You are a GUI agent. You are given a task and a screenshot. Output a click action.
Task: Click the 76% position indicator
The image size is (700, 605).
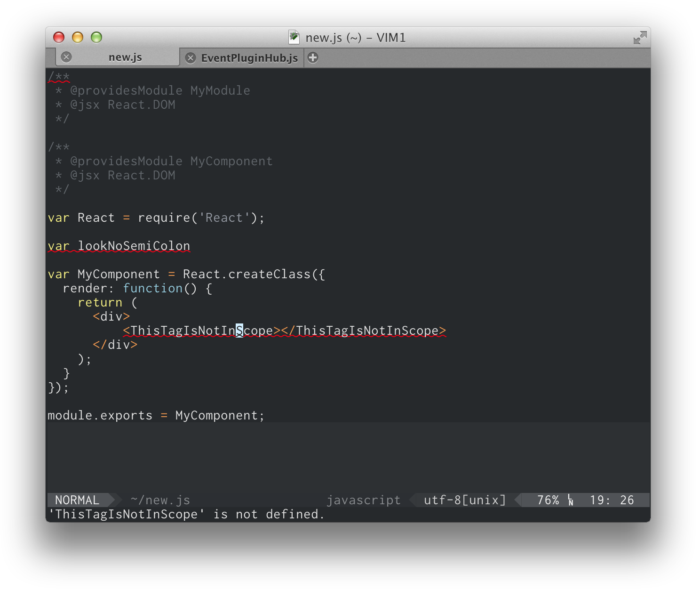pyautogui.click(x=548, y=500)
